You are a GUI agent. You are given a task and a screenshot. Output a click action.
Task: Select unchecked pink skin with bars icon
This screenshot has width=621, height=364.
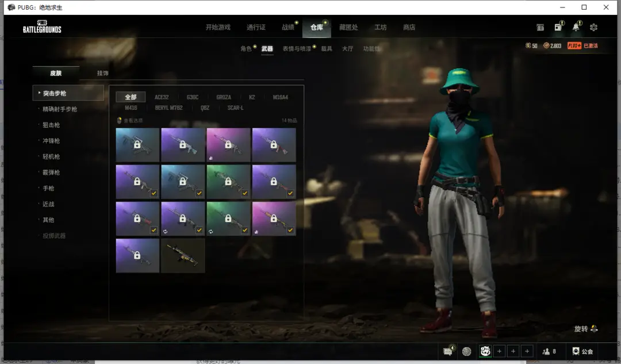[x=228, y=145]
